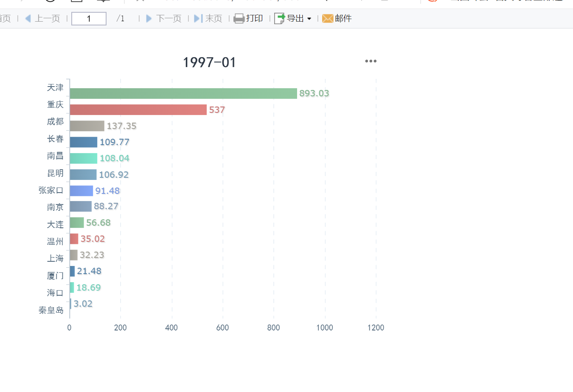573x392 pixels.
Task: Click the 重庆 axis label
Action: (x=55, y=104)
